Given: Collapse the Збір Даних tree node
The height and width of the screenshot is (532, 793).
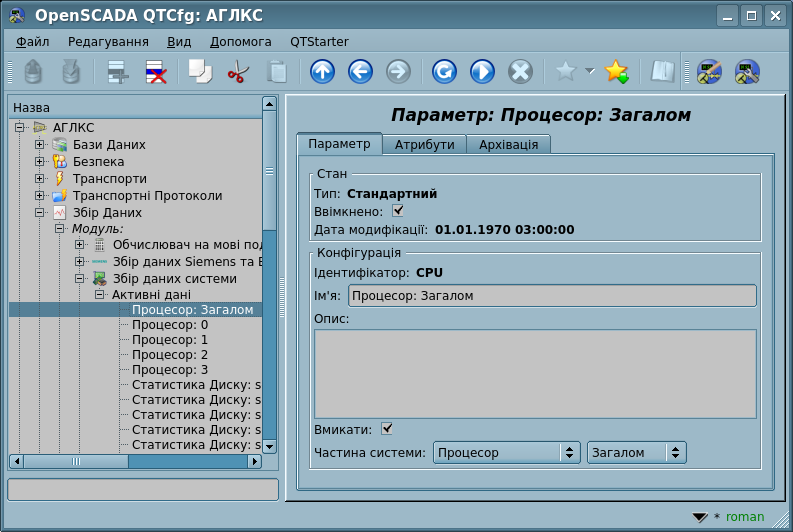Looking at the screenshot, I should click(x=40, y=213).
